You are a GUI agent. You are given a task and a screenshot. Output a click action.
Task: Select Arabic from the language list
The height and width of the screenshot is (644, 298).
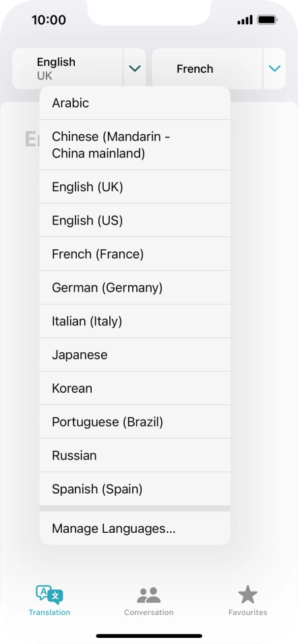(135, 102)
